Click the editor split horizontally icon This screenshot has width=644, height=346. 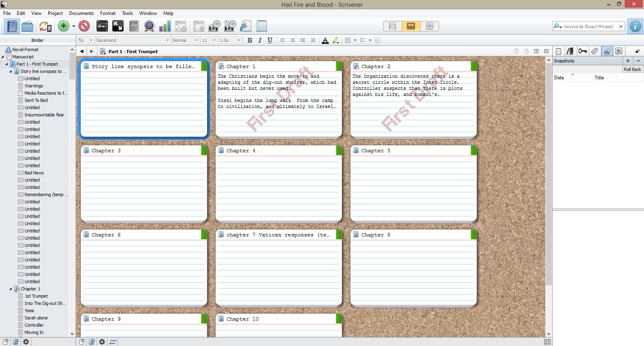pyautogui.click(x=546, y=51)
